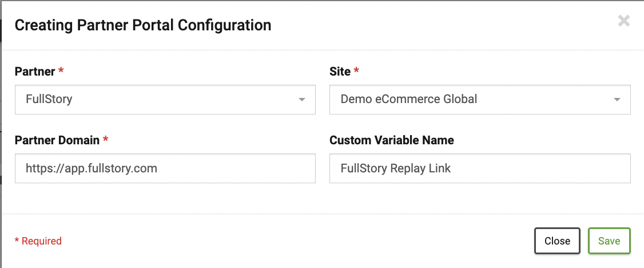Expand the Partner dropdown arrow
The image size is (644, 268).
pyautogui.click(x=302, y=100)
